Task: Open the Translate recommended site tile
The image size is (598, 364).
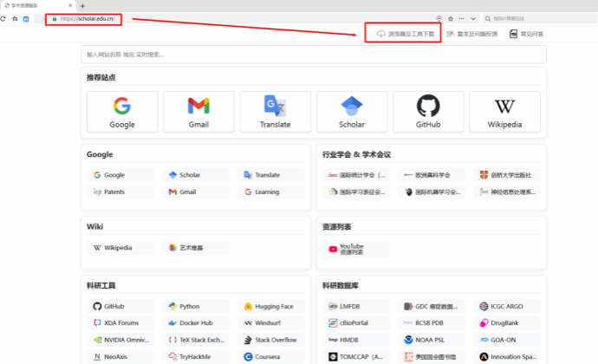Action: [x=275, y=112]
